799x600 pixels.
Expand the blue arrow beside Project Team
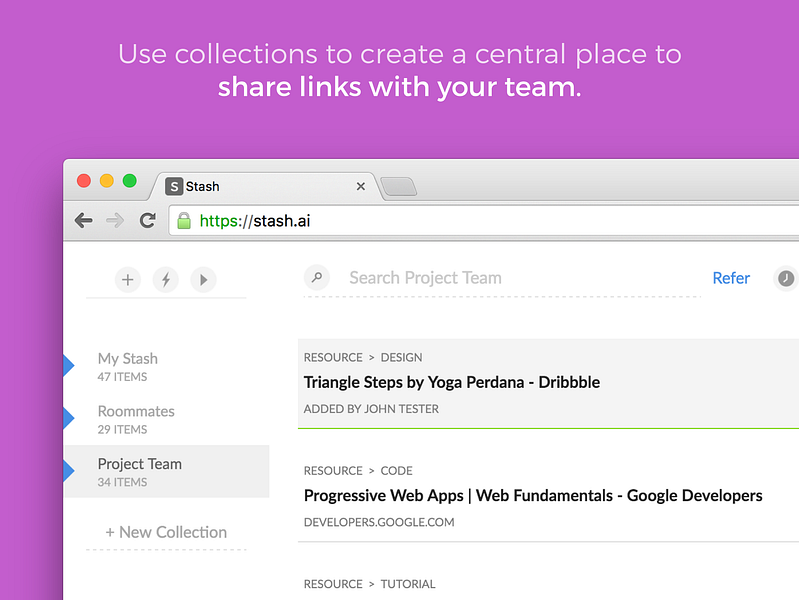pyautogui.click(x=69, y=471)
